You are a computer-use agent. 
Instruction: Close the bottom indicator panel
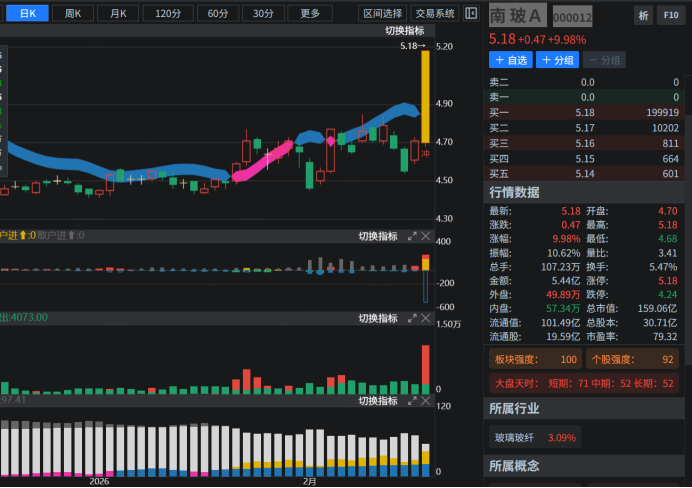coord(426,401)
